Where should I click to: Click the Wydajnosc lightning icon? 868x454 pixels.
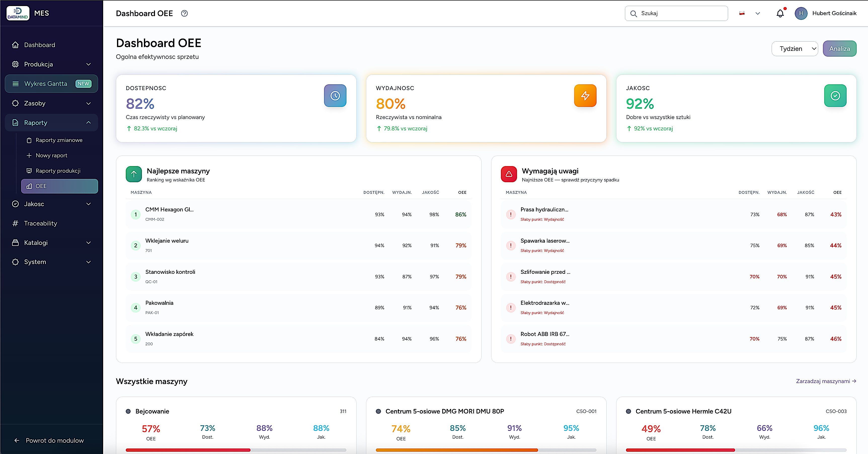click(x=585, y=96)
